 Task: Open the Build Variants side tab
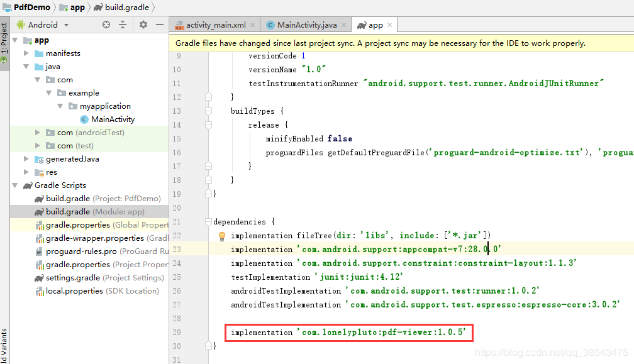point(4,346)
